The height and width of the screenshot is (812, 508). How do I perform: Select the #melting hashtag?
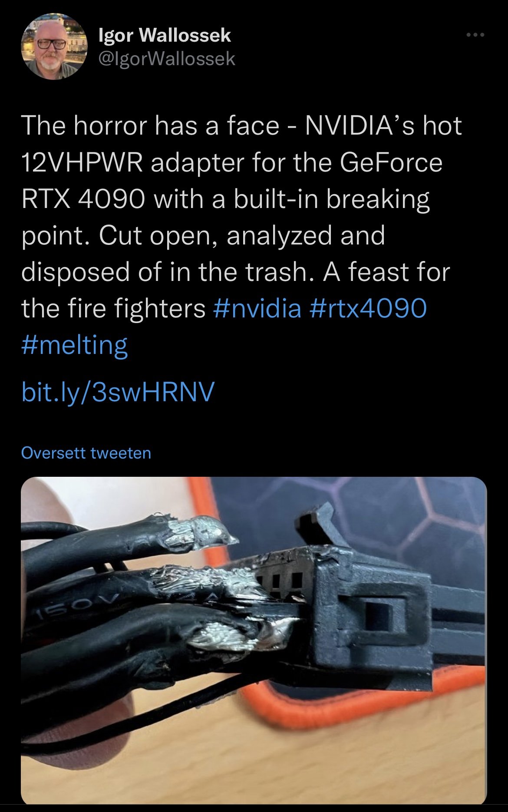(x=74, y=345)
